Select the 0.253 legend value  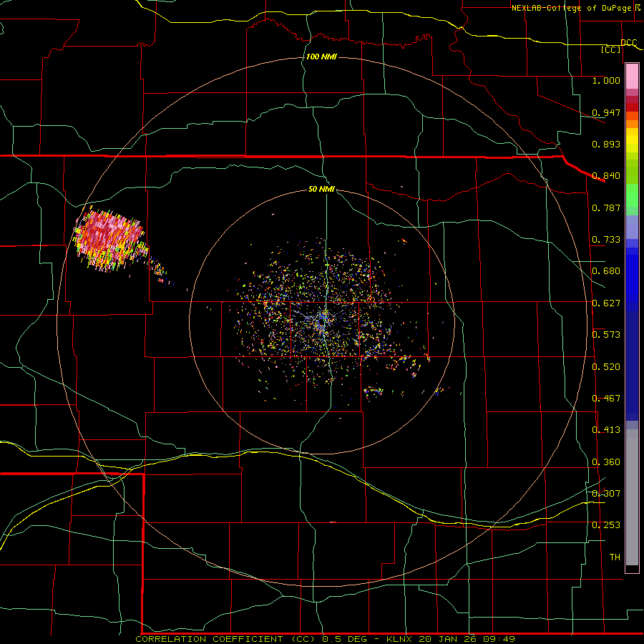tap(606, 525)
